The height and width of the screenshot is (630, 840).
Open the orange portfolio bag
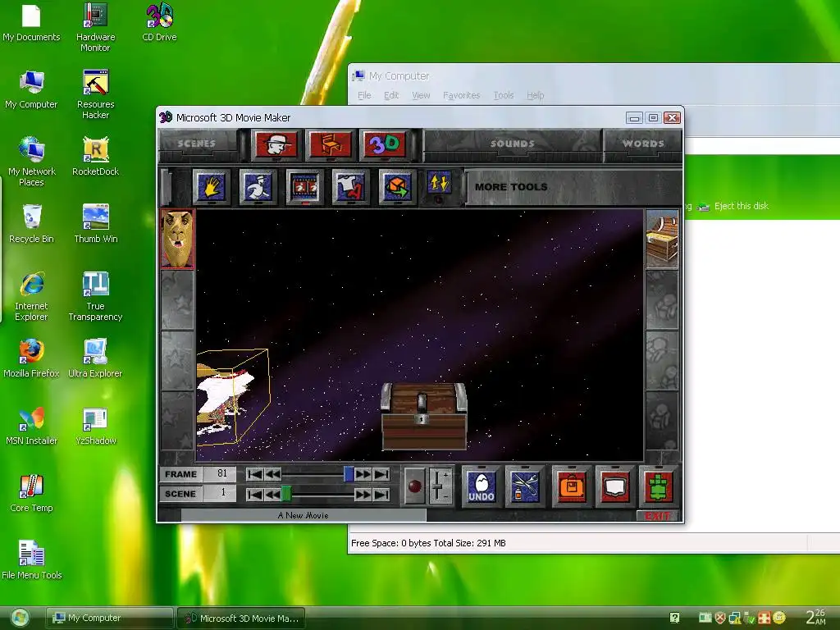[571, 486]
